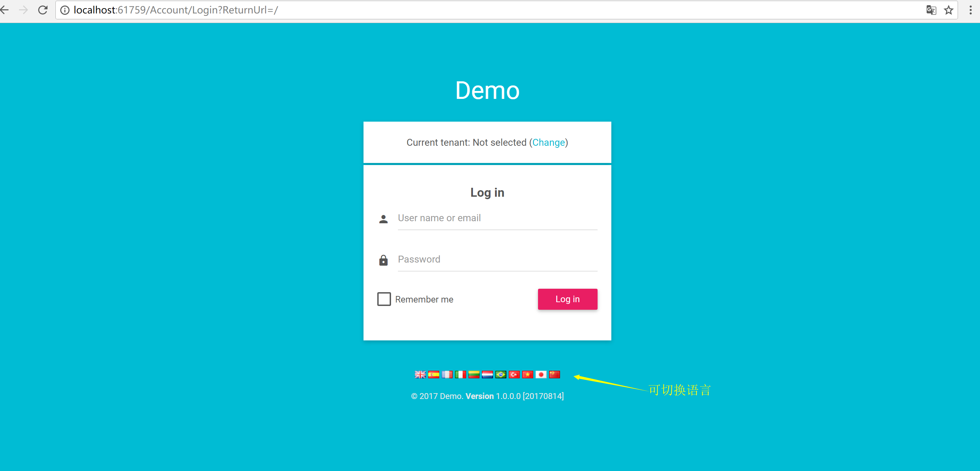Click the "Current tenant: Not selected" text
980x471 pixels.
click(466, 142)
